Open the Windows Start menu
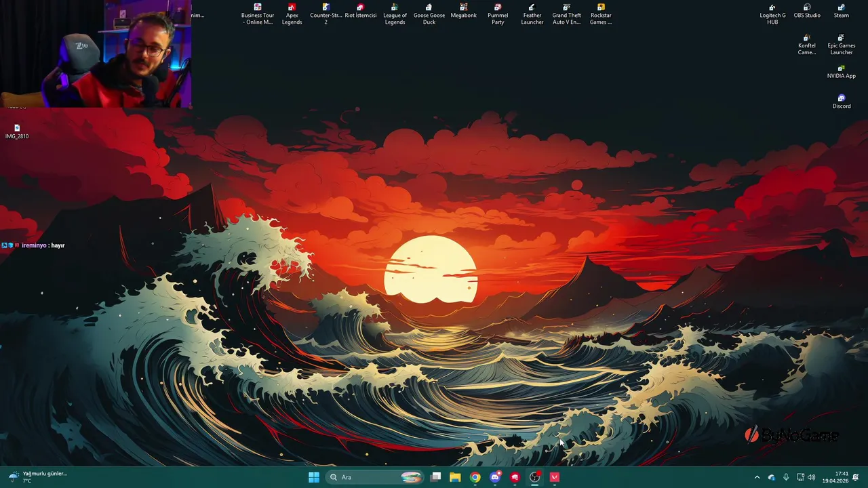The height and width of the screenshot is (488, 868). coord(314,477)
